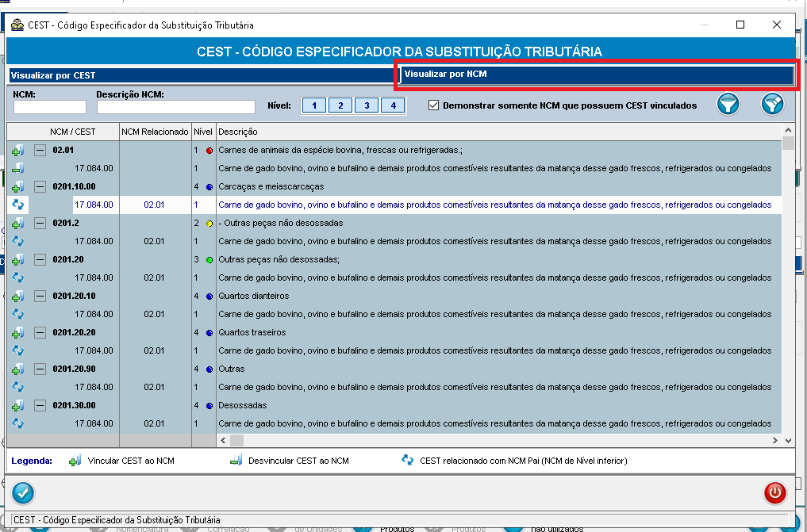Select Nível 4 button

(x=393, y=105)
